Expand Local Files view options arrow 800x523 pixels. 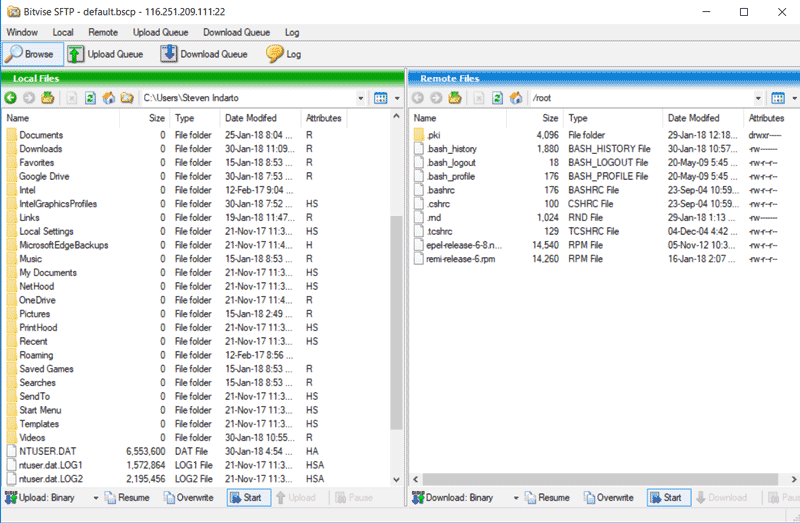(x=397, y=98)
